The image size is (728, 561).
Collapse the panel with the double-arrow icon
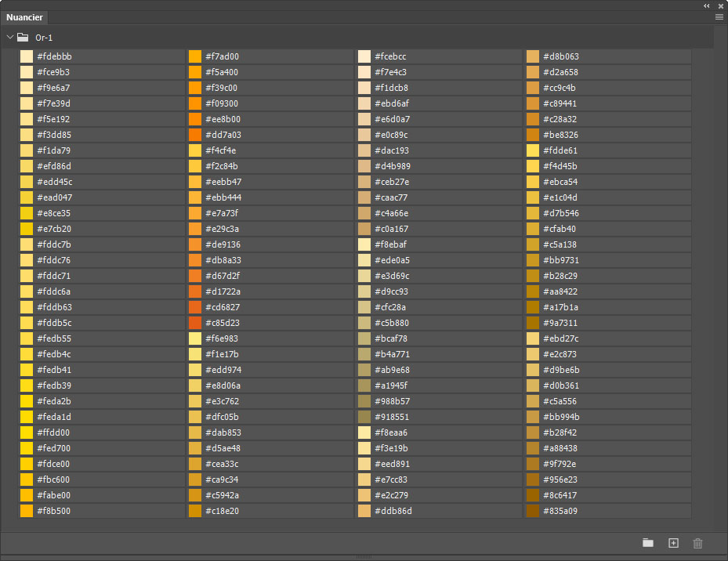tap(707, 6)
